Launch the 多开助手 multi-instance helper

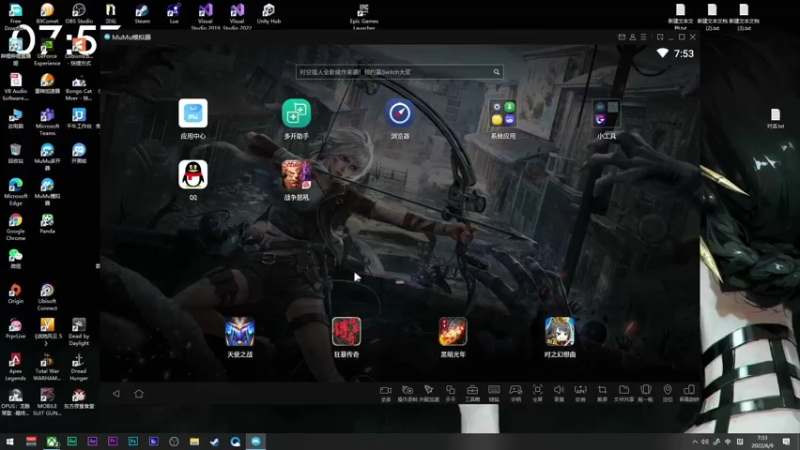(296, 113)
